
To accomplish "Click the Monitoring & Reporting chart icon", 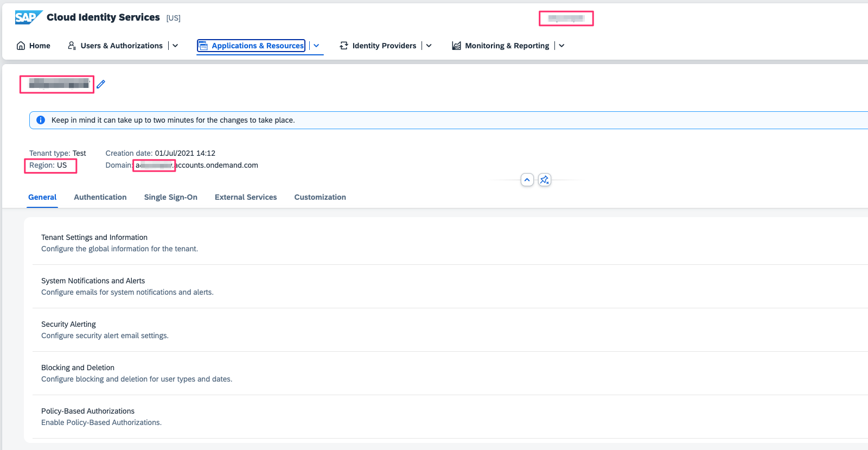I will pos(457,46).
